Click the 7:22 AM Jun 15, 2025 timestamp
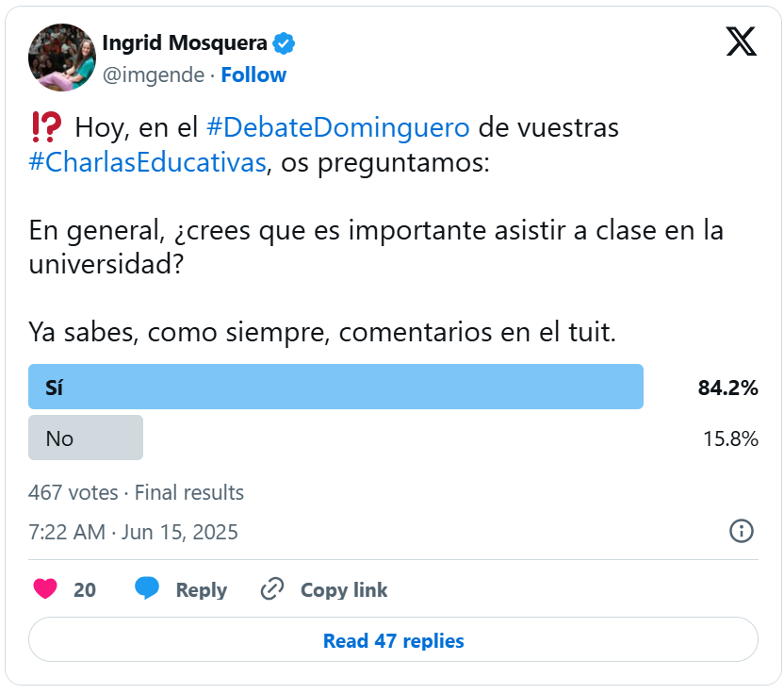Image resolution: width=784 pixels, height=694 pixels. [x=133, y=532]
